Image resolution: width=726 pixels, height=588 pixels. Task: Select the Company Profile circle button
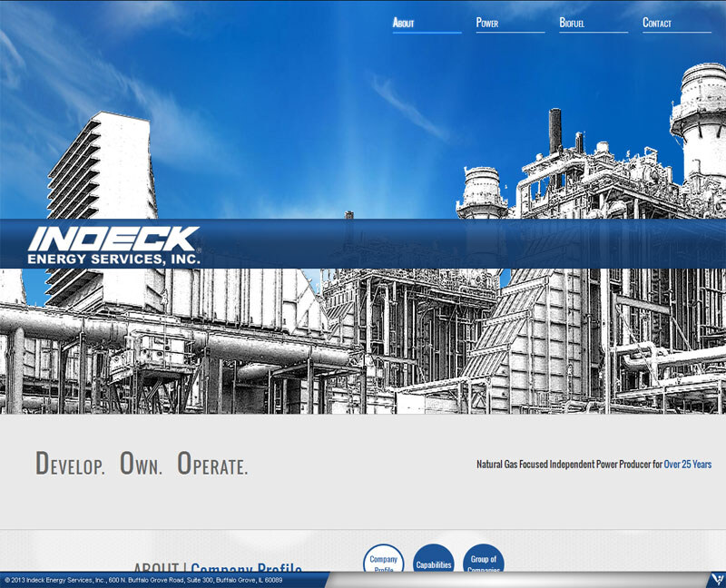[383, 558]
